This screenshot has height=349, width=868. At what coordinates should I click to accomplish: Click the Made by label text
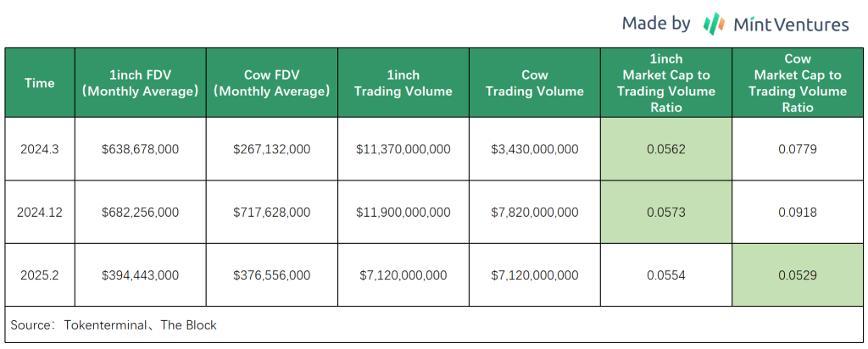point(656,24)
